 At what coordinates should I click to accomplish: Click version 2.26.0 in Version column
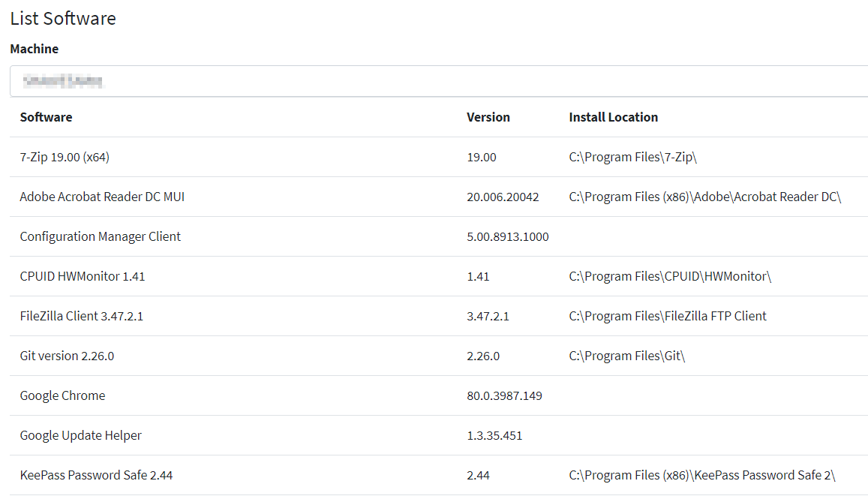coord(483,356)
